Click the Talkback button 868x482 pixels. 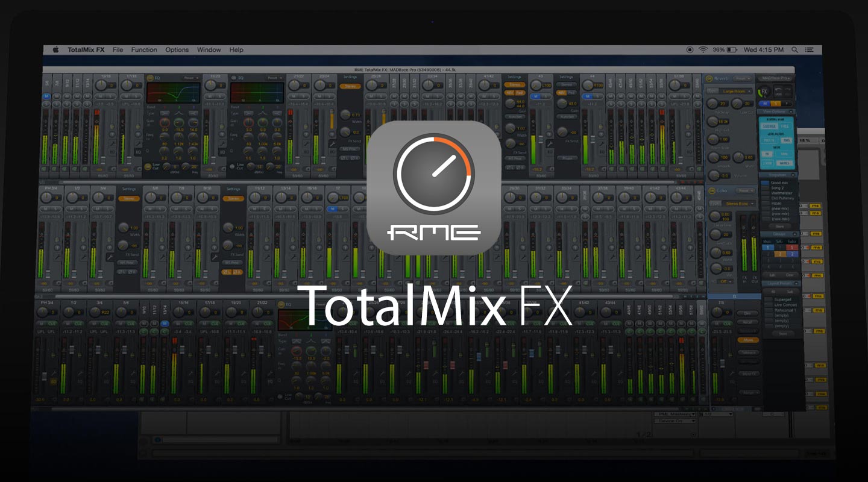pyautogui.click(x=749, y=352)
